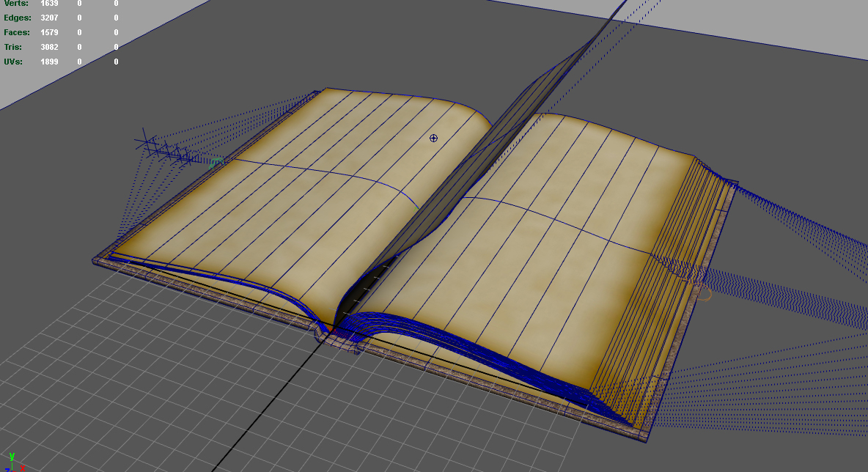Click the Tris value 3082 in the HUD
Screen dimensions: 868x472
click(x=50, y=47)
